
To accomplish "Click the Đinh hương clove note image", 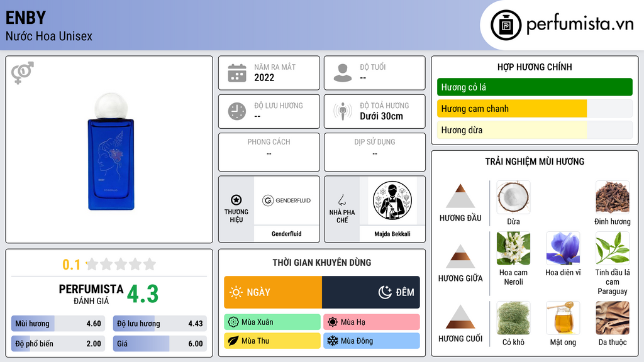I will 613,197.
